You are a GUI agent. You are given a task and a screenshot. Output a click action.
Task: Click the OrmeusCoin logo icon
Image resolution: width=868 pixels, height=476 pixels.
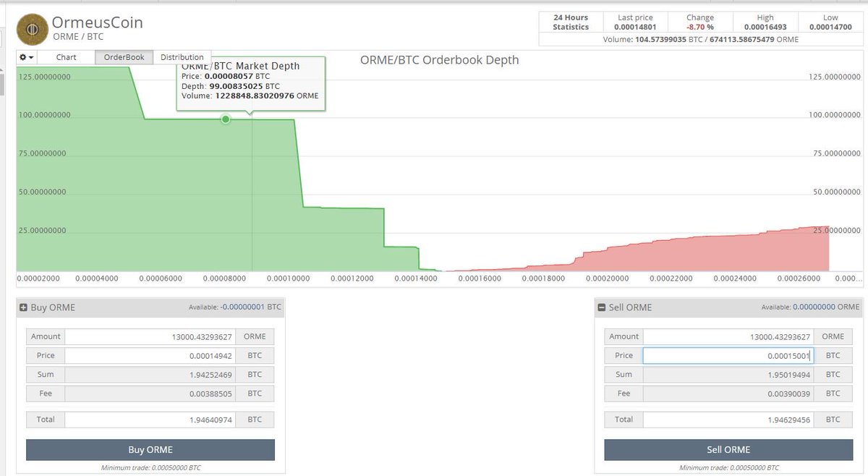coord(31,29)
